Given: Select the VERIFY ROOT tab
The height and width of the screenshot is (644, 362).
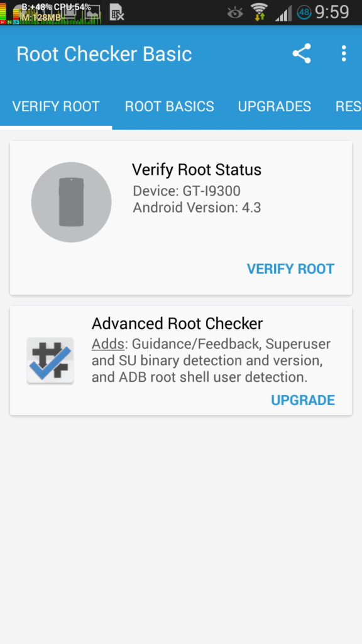Looking at the screenshot, I should (56, 106).
